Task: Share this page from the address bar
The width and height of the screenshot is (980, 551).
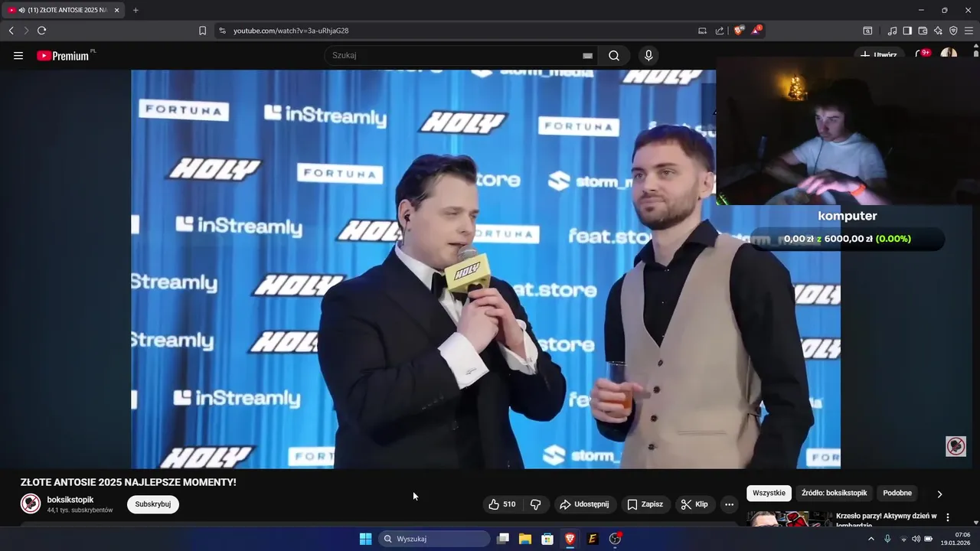Action: click(720, 31)
